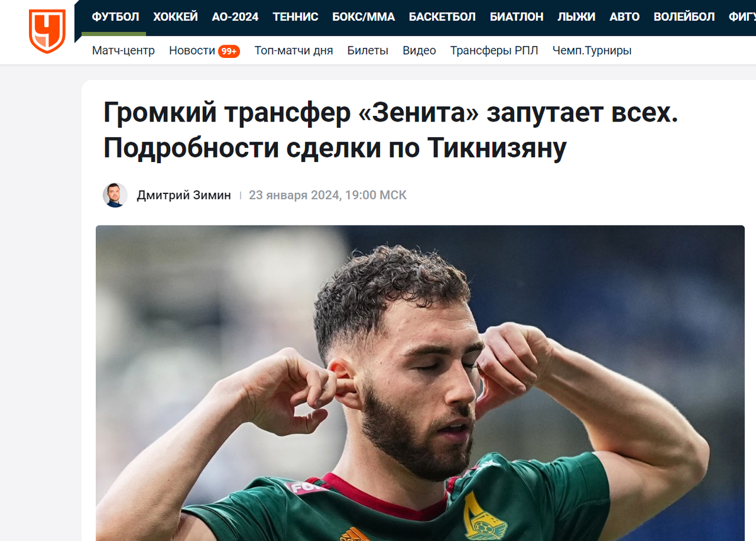This screenshot has height=541, width=756.
Task: Open the ФУТБОЛ section tab
Action: (116, 17)
